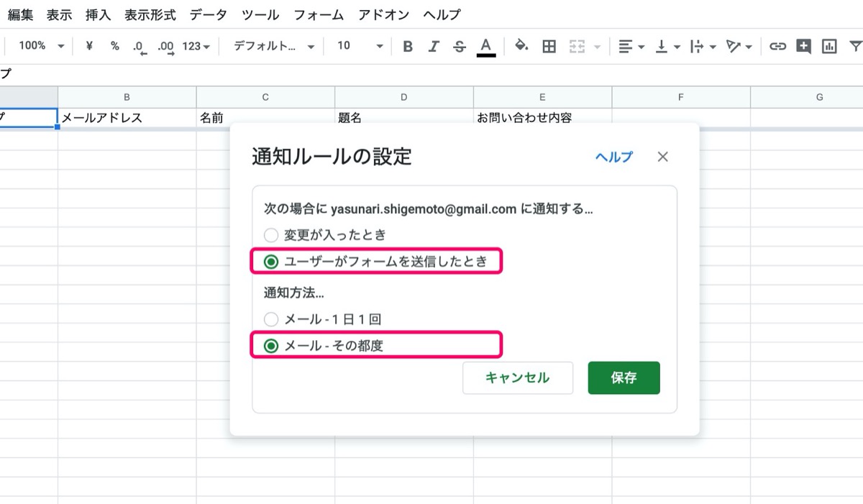Toggle bold formatting
The image size is (863, 504).
pos(408,47)
